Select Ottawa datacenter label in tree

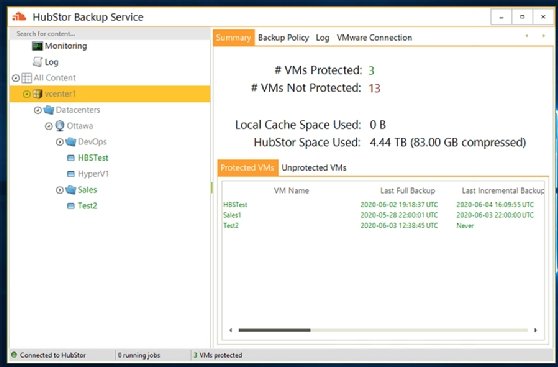[x=80, y=126]
